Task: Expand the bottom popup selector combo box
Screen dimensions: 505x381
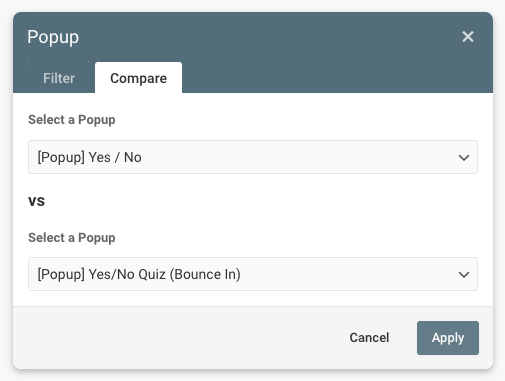Action: [253, 274]
